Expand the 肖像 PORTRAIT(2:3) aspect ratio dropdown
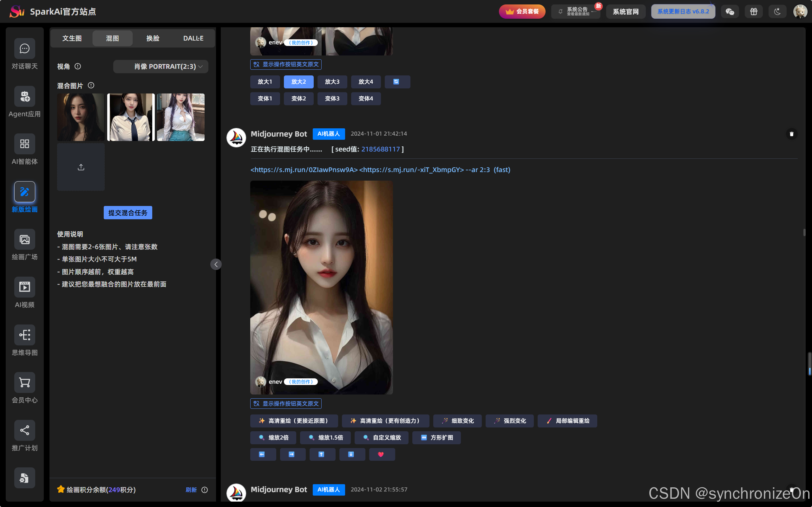Viewport: 812px width, 507px height. tap(161, 67)
